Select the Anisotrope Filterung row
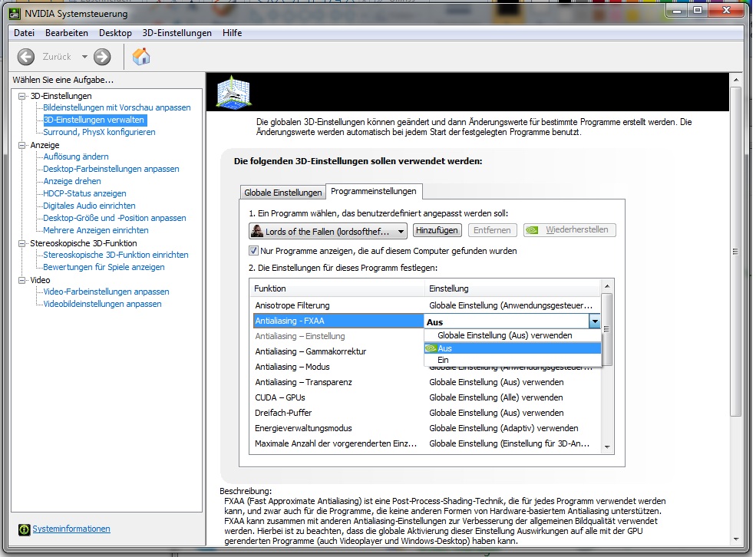This screenshot has height=557, width=756. coord(425,305)
